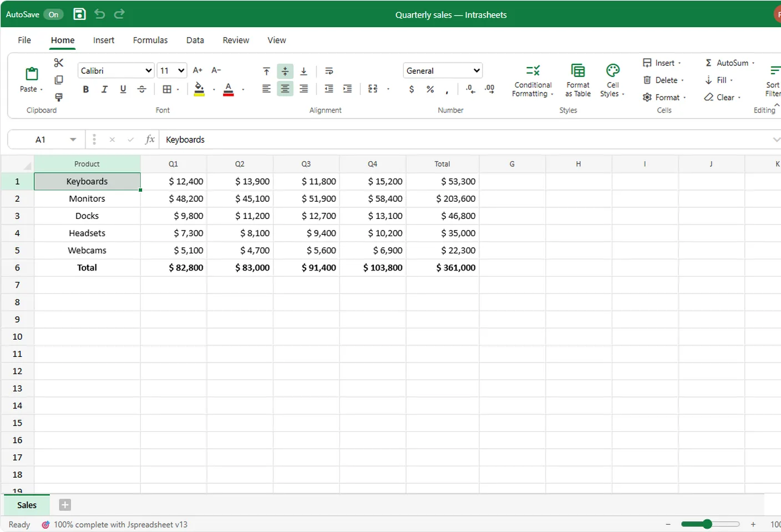The image size is (781, 532).
Task: Click the Save disk icon
Action: tap(79, 14)
